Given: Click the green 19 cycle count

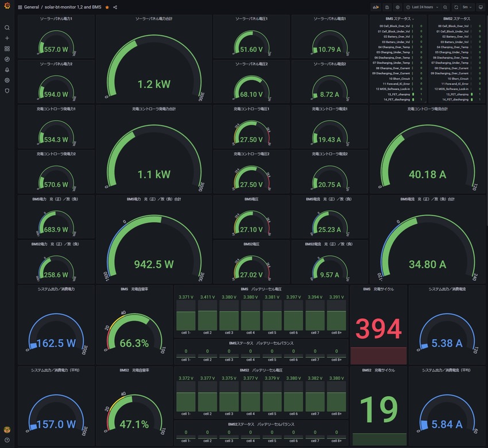Looking at the screenshot, I should (x=378, y=410).
